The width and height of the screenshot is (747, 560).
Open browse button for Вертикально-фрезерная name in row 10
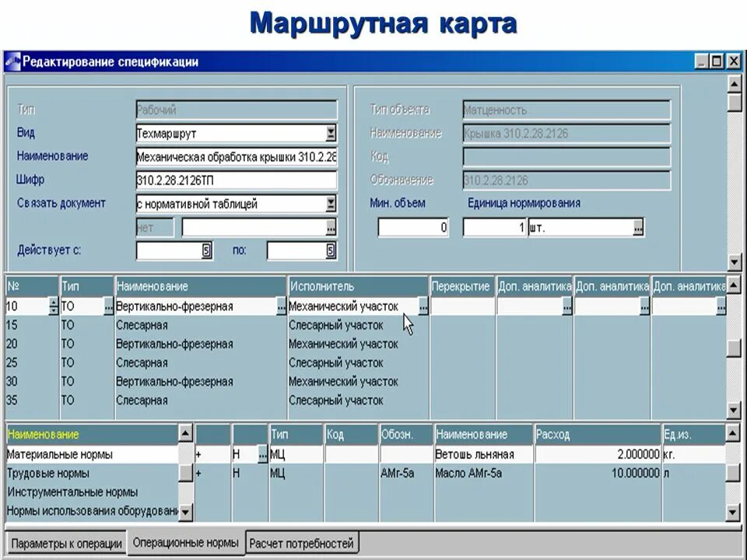(x=282, y=306)
